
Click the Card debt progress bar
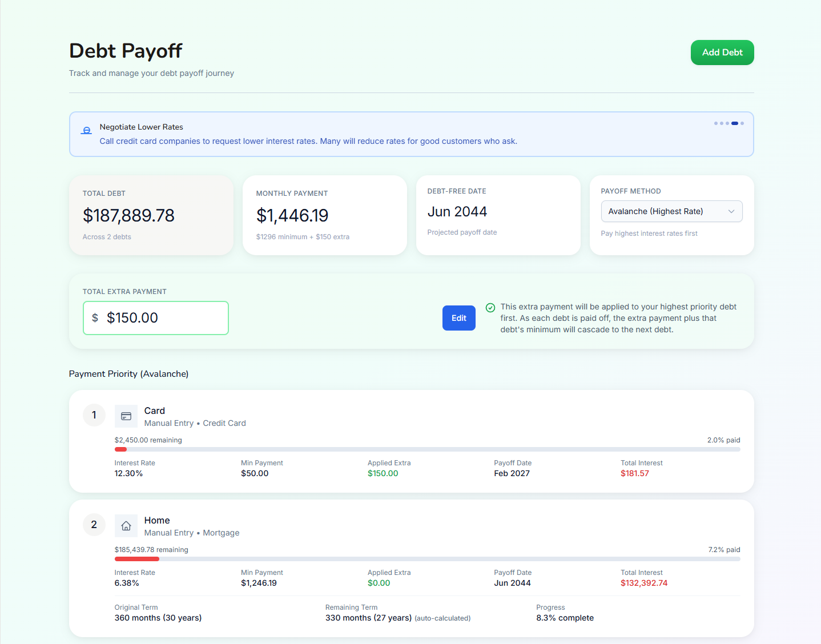pos(427,449)
